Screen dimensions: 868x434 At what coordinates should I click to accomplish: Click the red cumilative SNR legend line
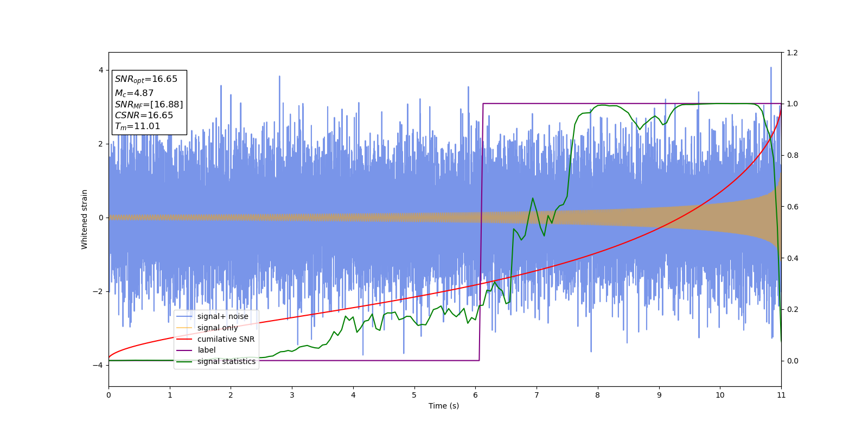184,339
